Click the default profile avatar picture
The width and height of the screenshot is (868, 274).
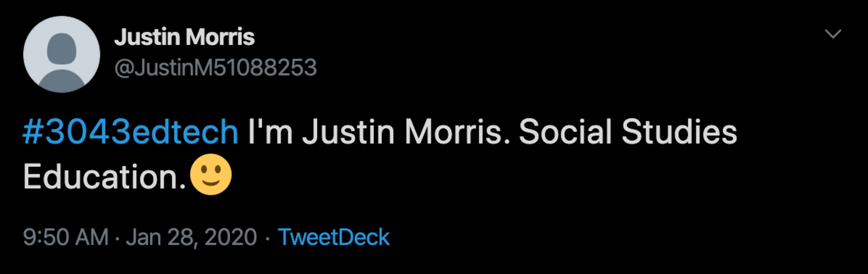[62, 54]
